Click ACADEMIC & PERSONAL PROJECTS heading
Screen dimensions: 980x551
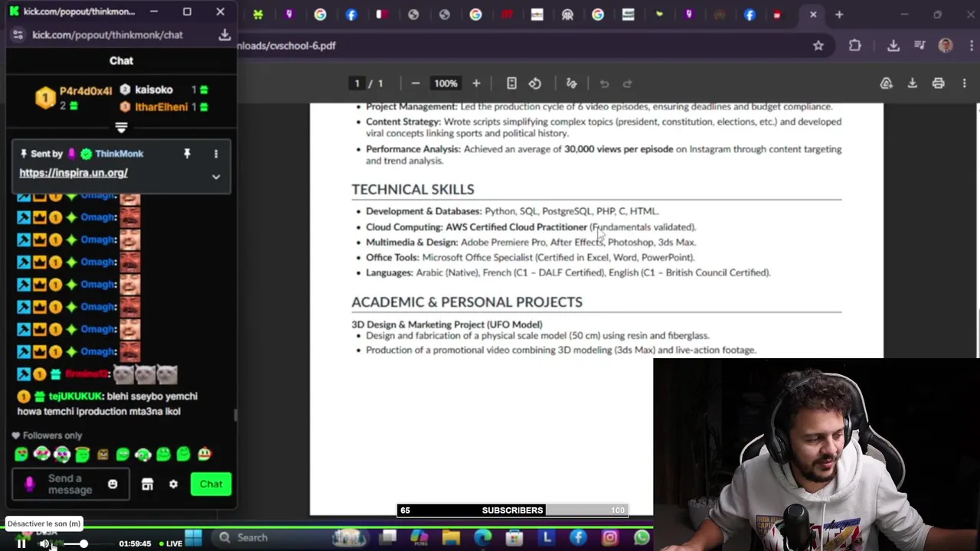pyautogui.click(x=467, y=302)
